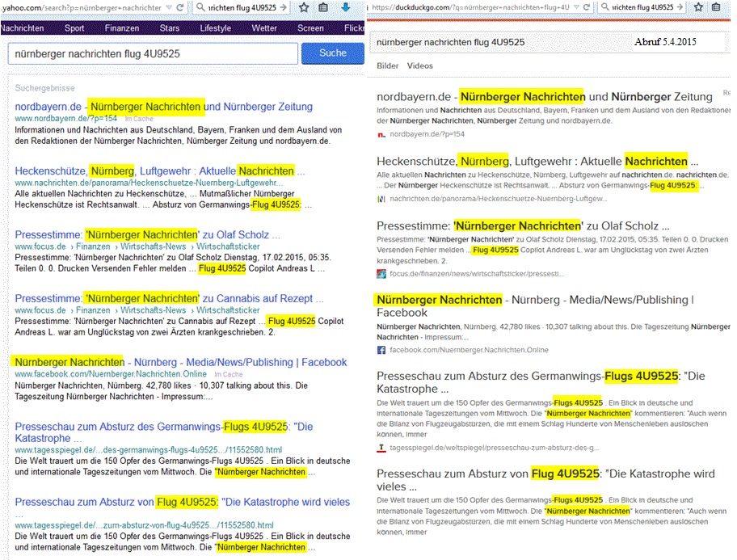Open Nachrichten in Yahoo navigation bar
This screenshot has width=737, height=560.
point(22,28)
